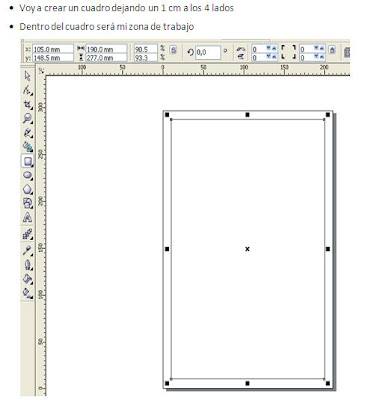Click the top-right selection handle

coord(328,115)
